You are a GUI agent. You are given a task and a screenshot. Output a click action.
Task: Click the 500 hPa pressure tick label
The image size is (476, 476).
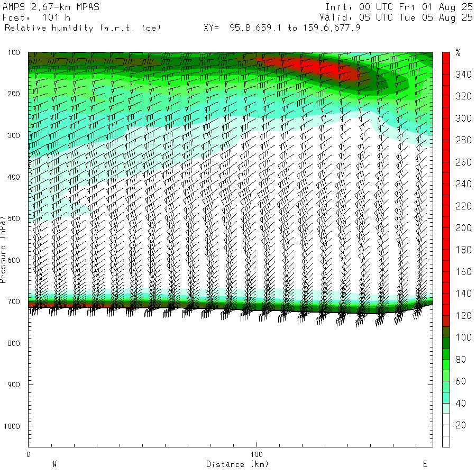pyautogui.click(x=14, y=218)
